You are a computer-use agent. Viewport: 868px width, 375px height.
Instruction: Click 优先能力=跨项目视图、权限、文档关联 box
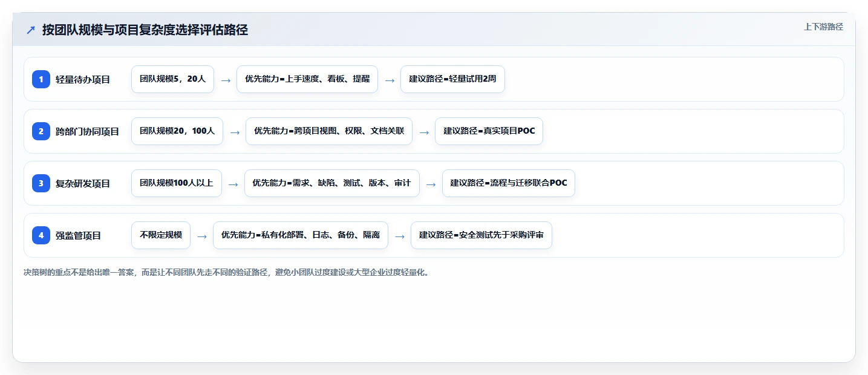point(329,131)
